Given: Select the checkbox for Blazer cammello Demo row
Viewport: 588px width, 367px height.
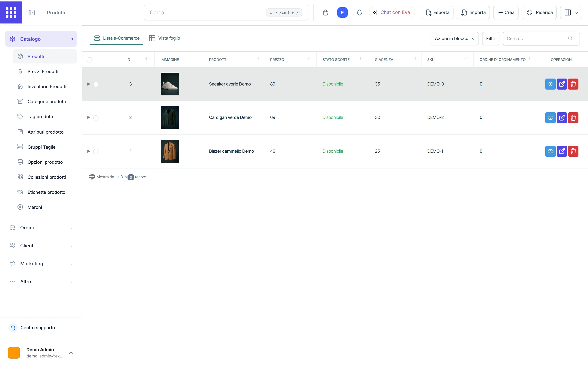Looking at the screenshot, I should pyautogui.click(x=96, y=151).
